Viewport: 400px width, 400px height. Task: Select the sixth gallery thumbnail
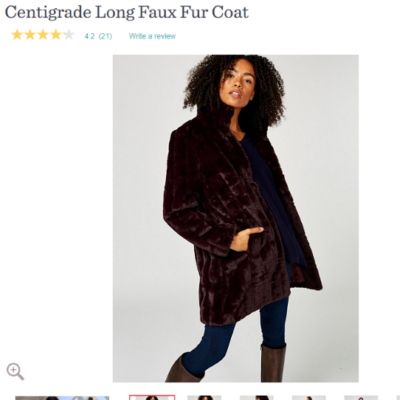point(361,398)
